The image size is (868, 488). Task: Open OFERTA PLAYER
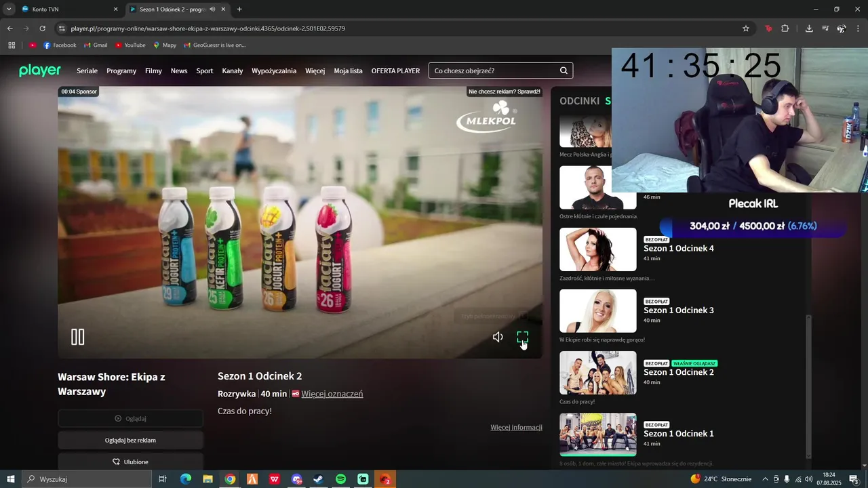pos(395,70)
